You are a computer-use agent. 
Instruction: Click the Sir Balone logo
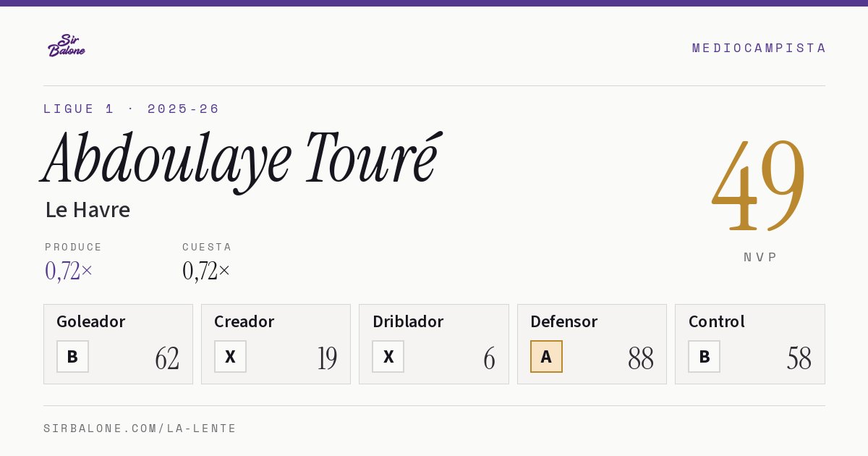pos(67,46)
